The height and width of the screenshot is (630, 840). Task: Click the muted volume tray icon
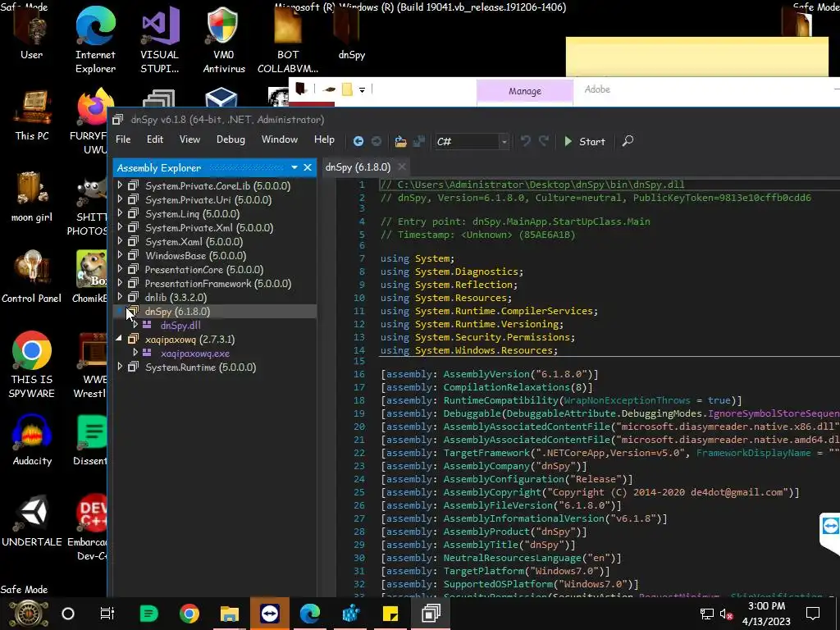(726, 614)
